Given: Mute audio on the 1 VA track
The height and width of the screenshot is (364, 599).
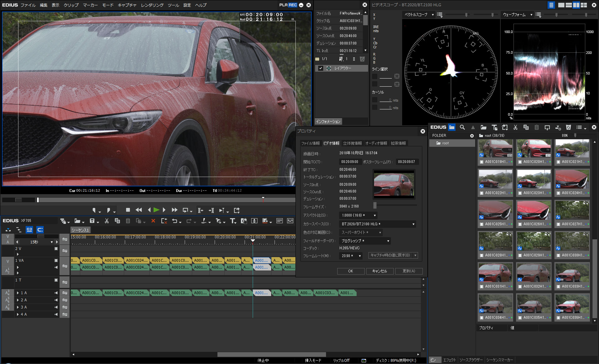Looking at the screenshot, I should coord(56,267).
